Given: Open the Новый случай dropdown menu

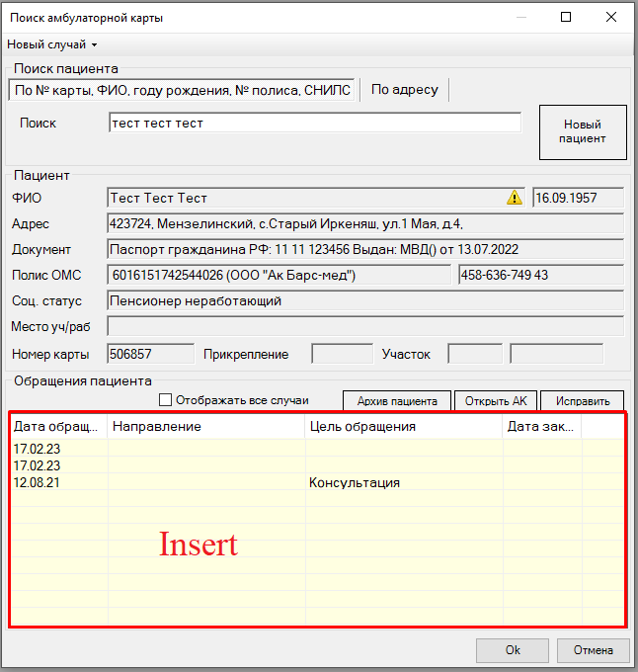Looking at the screenshot, I should (52, 44).
